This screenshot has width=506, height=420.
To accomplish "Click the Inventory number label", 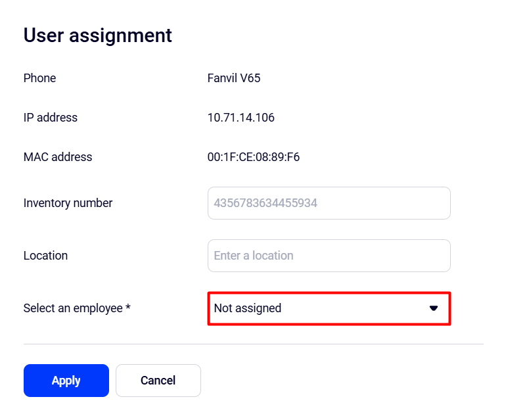I will (x=68, y=203).
